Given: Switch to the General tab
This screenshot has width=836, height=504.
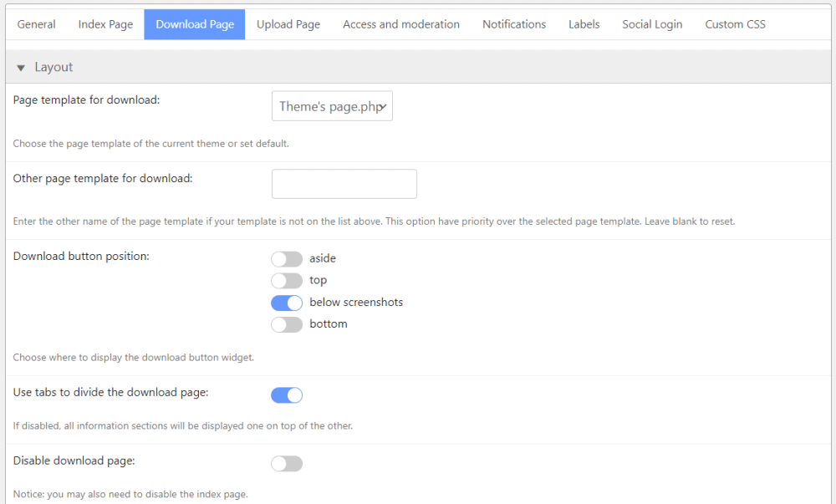Looking at the screenshot, I should [x=37, y=24].
